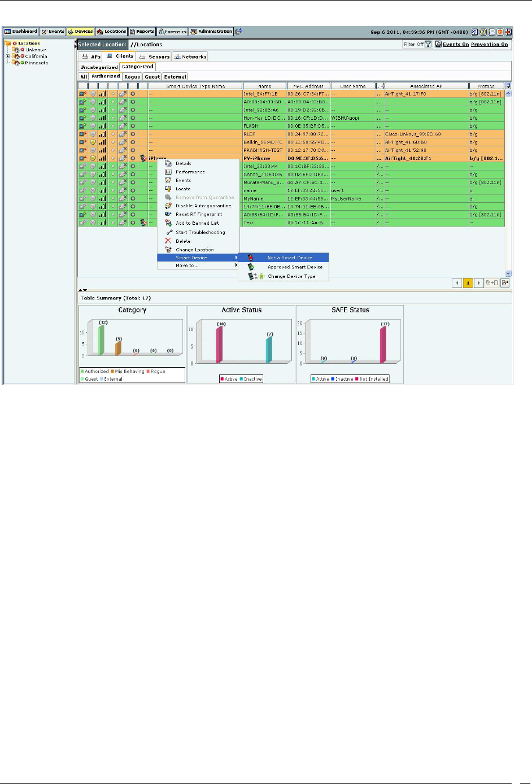532x784 pixels.
Task: Select root Locations folder in tree
Action: (x=29, y=43)
